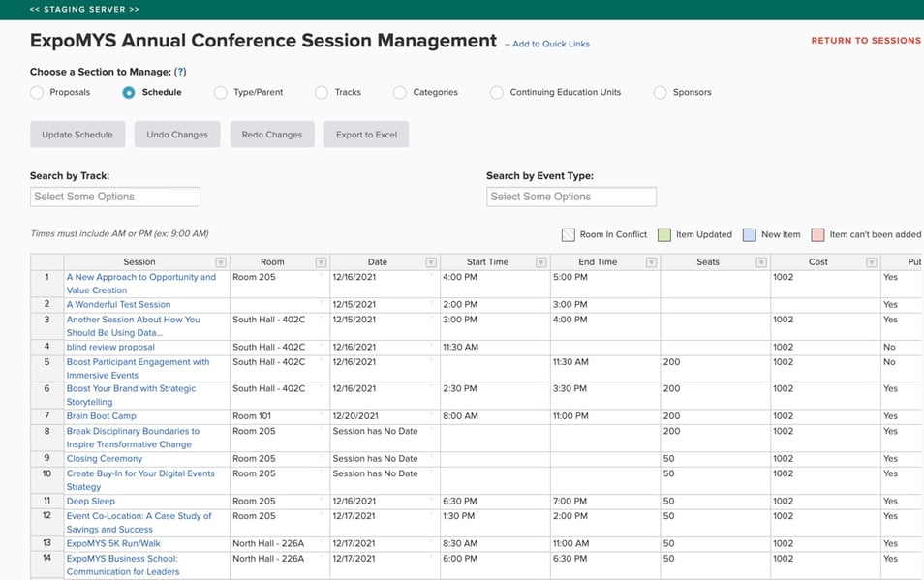Click the Add to Quick Links link

(551, 44)
